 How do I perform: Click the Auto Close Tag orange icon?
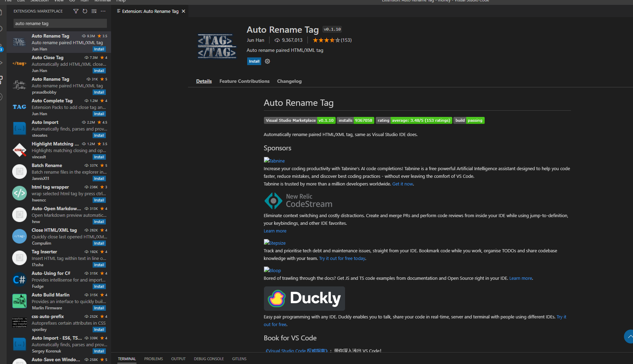tap(19, 64)
